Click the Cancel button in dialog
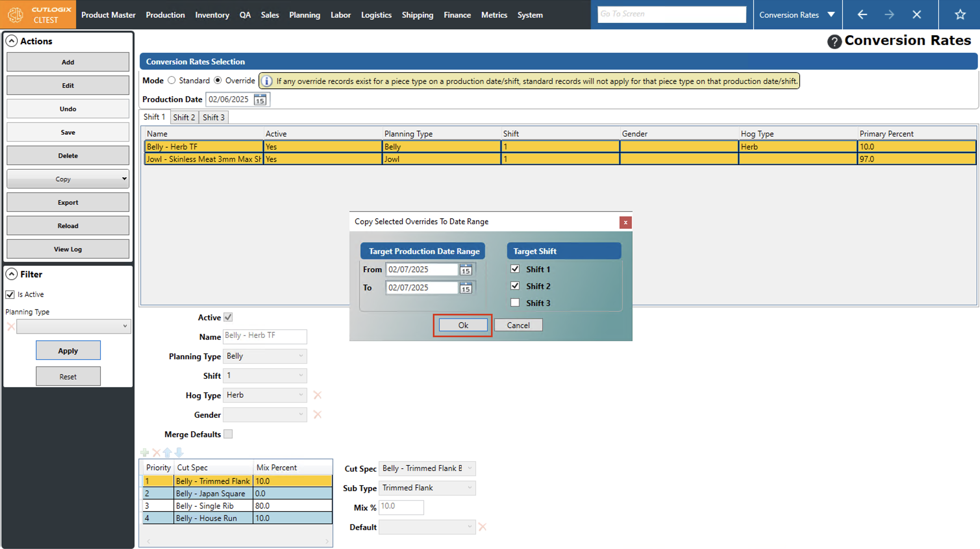Image resolution: width=980 pixels, height=549 pixels. click(x=518, y=325)
